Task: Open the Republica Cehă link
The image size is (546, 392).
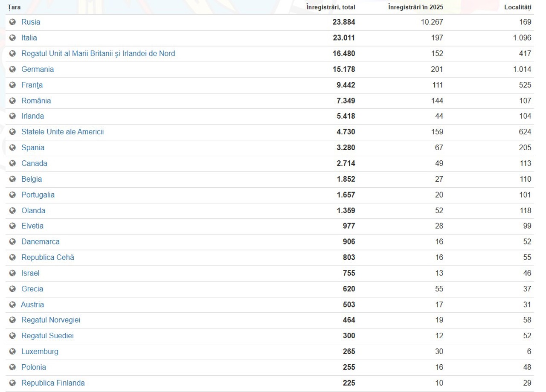Action: [48, 258]
